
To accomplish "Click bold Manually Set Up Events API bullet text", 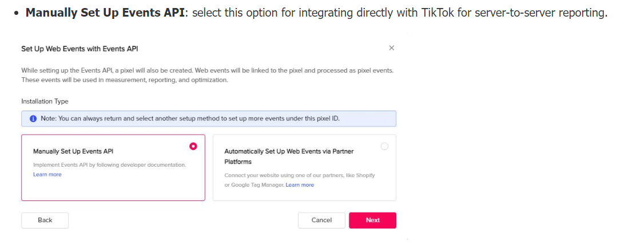I will point(105,13).
